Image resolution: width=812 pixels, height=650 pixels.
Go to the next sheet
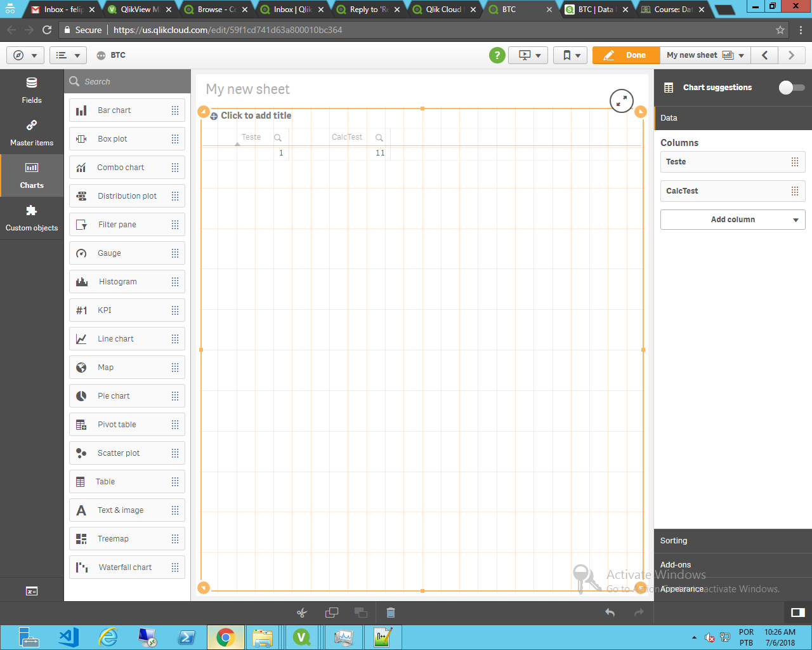click(792, 55)
